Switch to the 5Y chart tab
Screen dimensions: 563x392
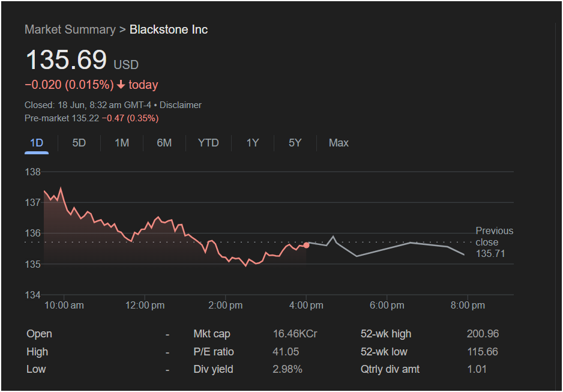pos(295,143)
